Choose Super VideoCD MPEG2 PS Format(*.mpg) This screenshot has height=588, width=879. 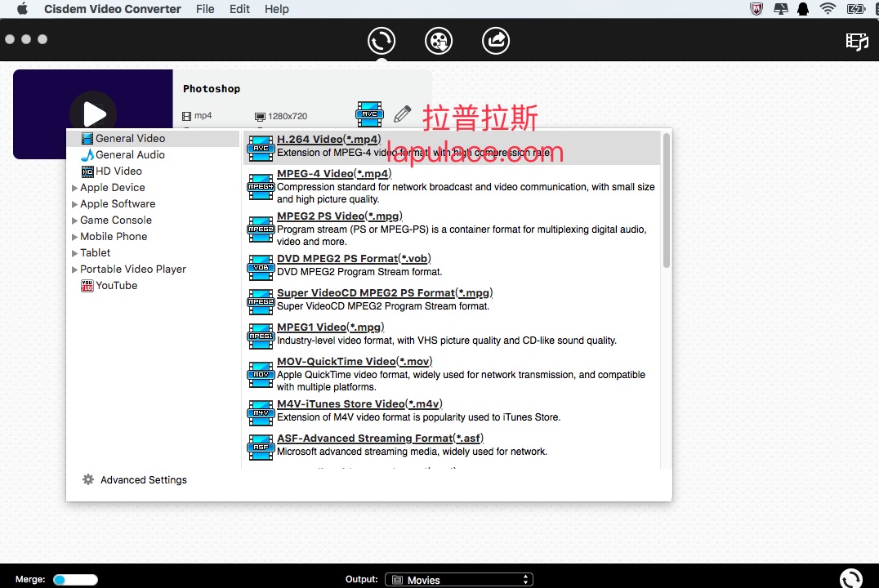[452, 300]
